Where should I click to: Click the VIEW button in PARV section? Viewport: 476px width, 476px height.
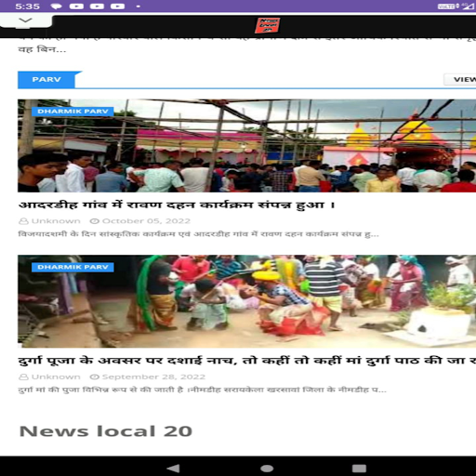pos(460,80)
